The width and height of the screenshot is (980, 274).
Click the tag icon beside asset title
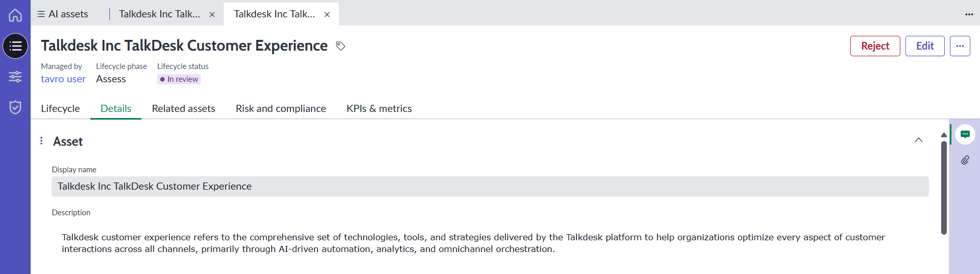coord(341,46)
